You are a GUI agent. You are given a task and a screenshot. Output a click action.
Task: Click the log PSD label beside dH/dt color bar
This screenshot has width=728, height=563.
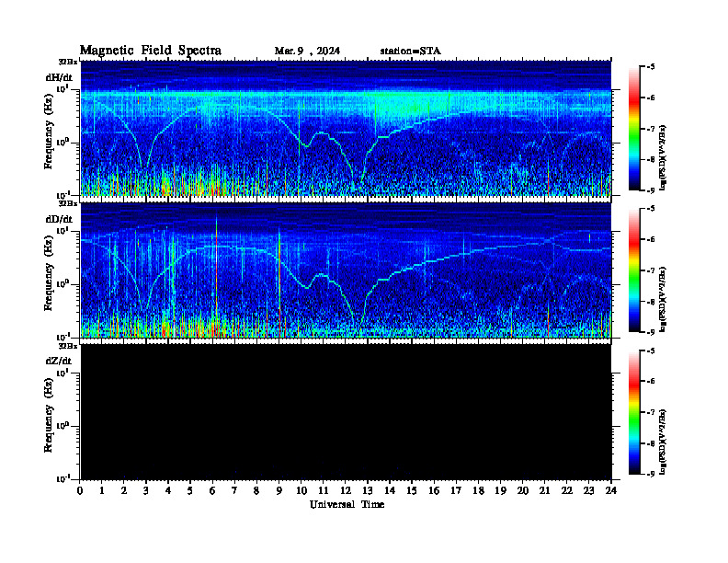pos(665,157)
